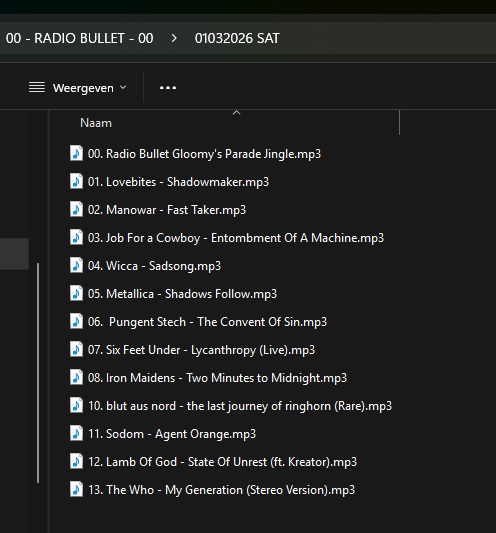496x533 pixels.
Task: Click mp3 icon of The Who file
Action: pos(76,489)
